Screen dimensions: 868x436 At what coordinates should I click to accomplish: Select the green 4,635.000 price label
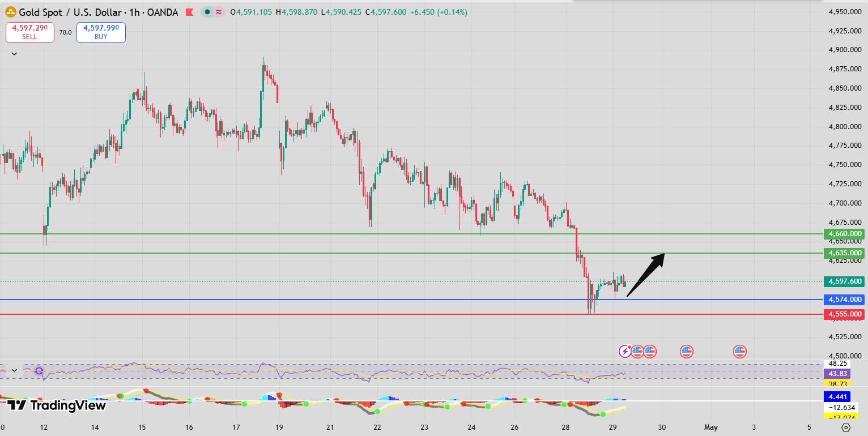(845, 253)
